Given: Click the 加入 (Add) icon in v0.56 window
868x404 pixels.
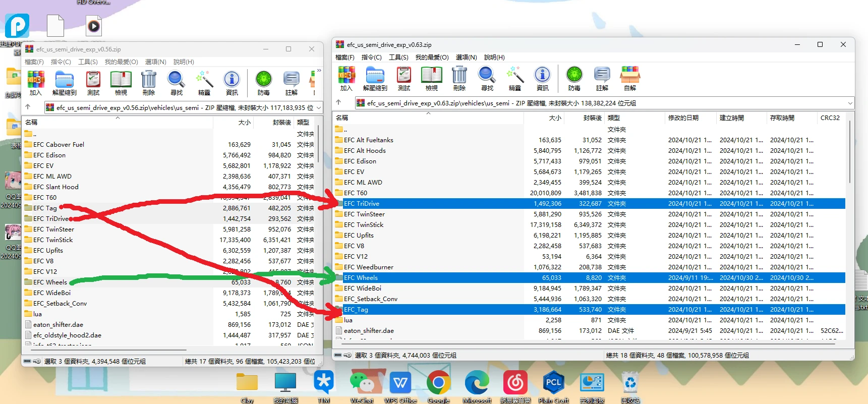Looking at the screenshot, I should 35,83.
